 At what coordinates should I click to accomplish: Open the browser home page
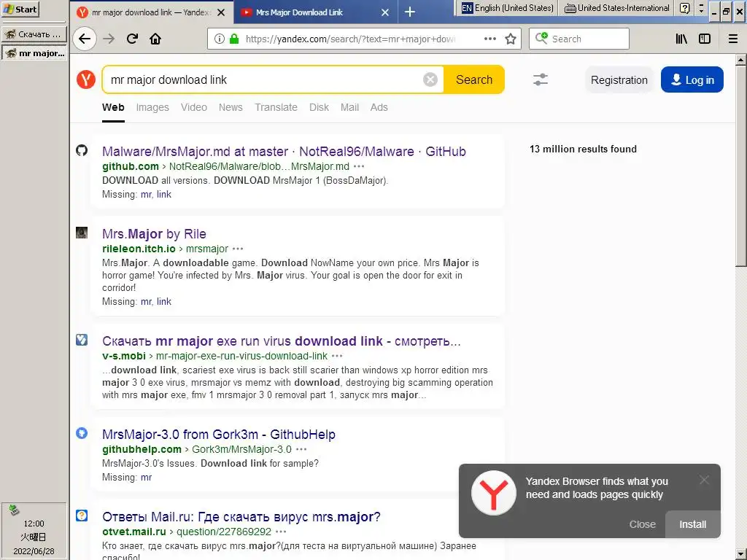(155, 39)
